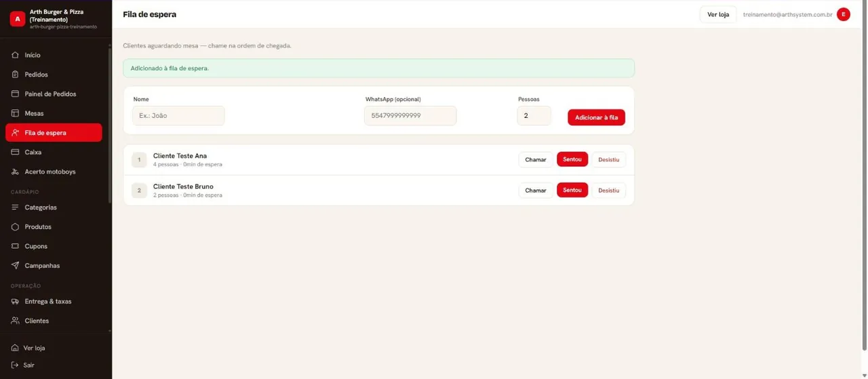
Task: Click Chamar for Cliente Teste Bruno
Action: coord(536,191)
